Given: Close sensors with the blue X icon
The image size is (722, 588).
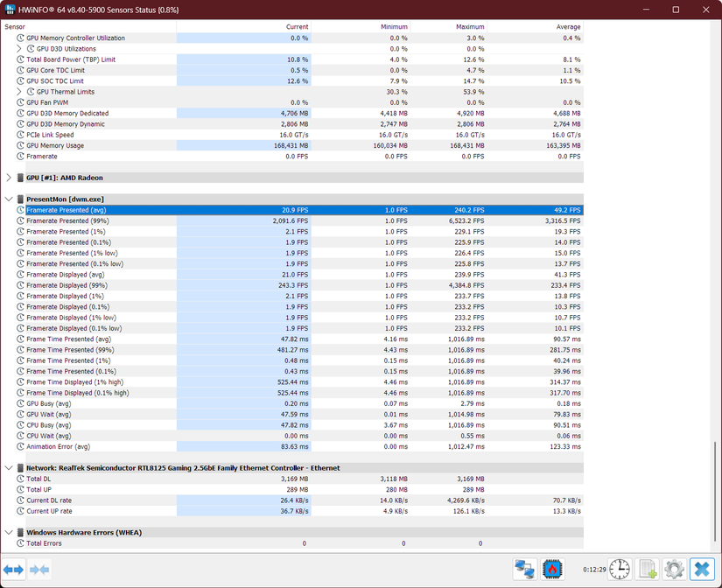Looking at the screenshot, I should coord(702,570).
